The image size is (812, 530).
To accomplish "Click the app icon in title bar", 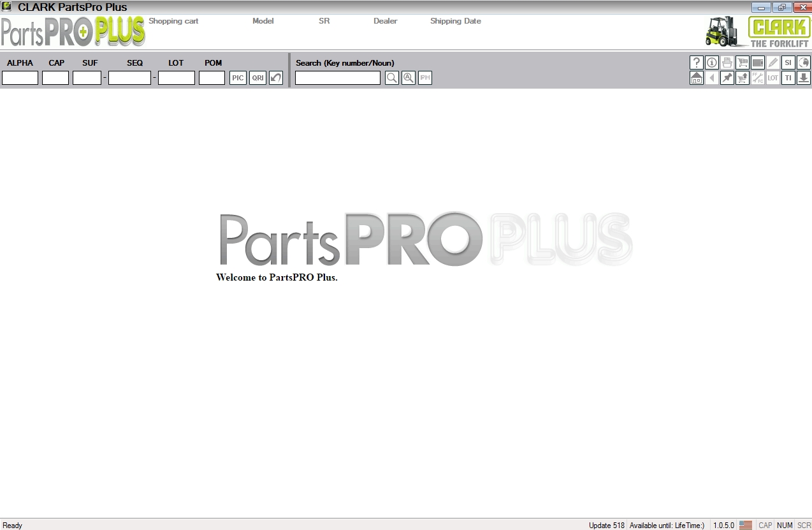I will click(x=7, y=6).
